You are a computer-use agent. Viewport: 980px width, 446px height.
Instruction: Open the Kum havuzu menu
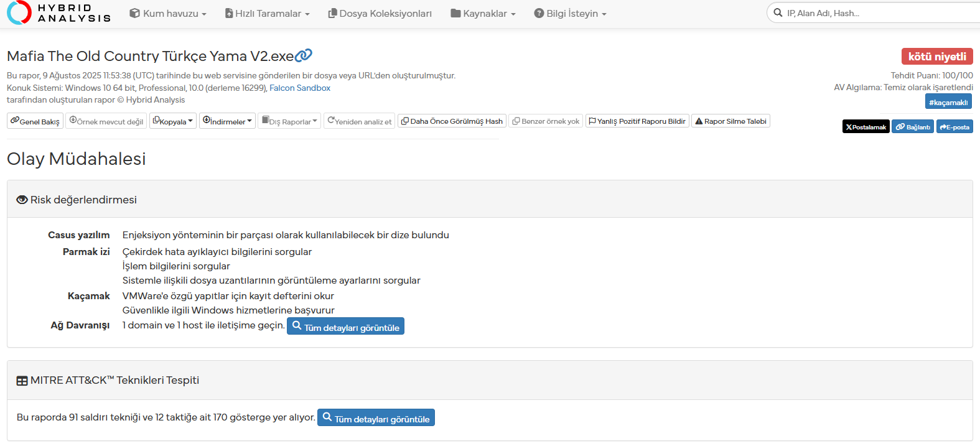pyautogui.click(x=168, y=14)
